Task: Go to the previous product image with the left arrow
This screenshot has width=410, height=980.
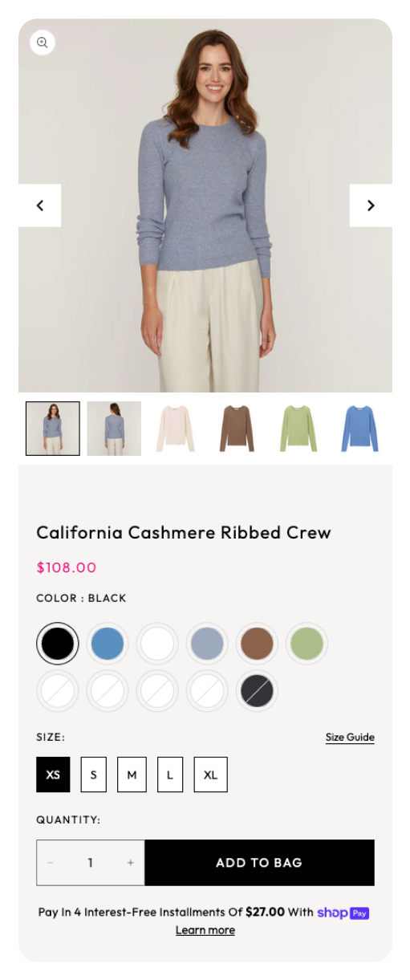Action: click(x=40, y=205)
